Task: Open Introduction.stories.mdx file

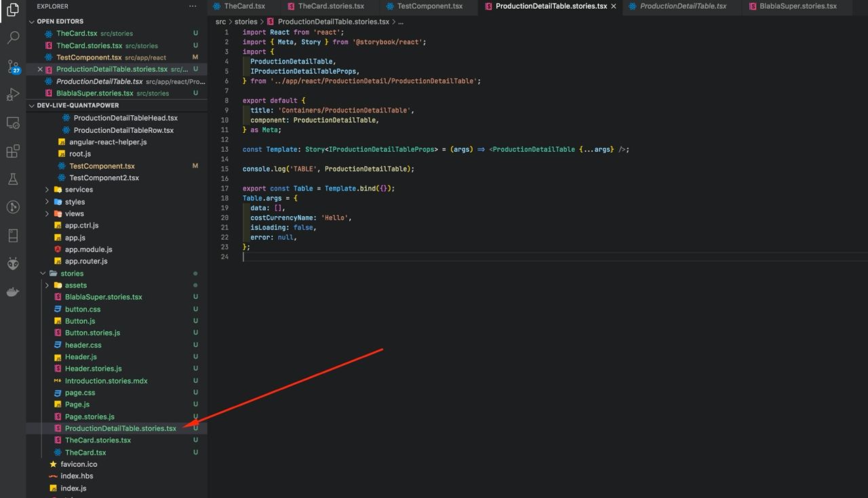Action: click(106, 381)
